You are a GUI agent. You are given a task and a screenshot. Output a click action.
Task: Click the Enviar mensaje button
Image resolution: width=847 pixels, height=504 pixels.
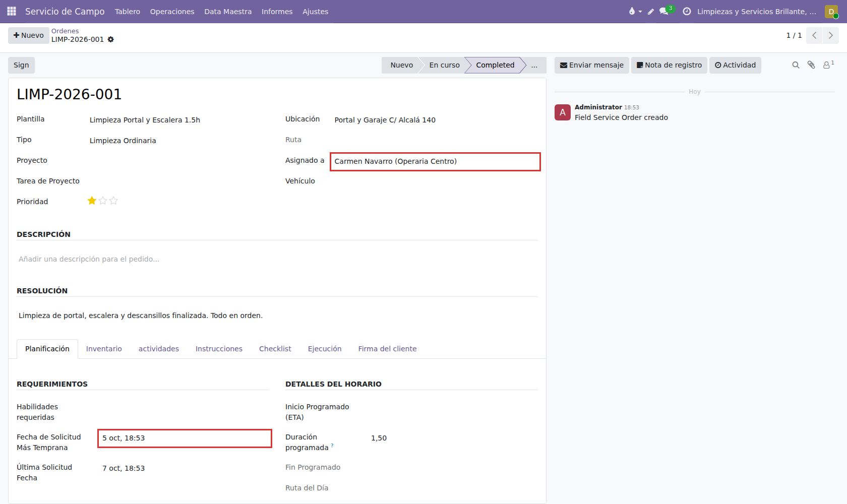(592, 65)
